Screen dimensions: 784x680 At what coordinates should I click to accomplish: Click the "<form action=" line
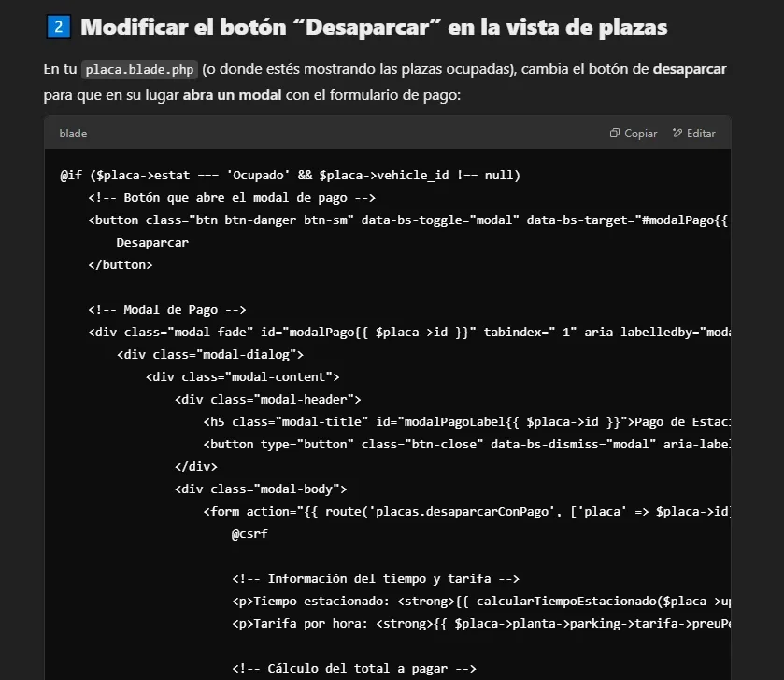(466, 512)
